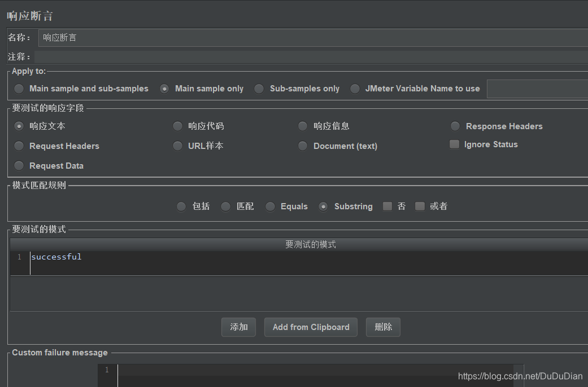Click the 删除 delete button
This screenshot has width=588, height=387.
point(384,327)
